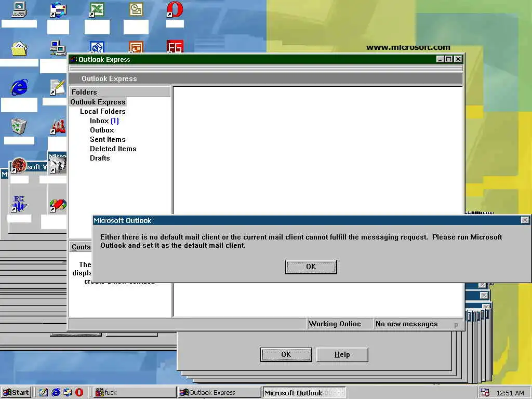Open the Sent Items folder
The height and width of the screenshot is (399, 532).
tap(108, 139)
